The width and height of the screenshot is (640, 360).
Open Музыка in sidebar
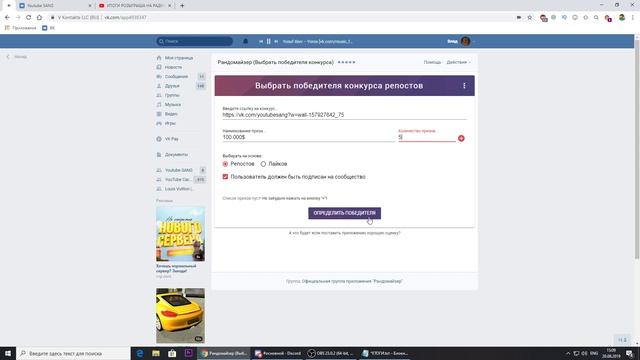coord(173,104)
